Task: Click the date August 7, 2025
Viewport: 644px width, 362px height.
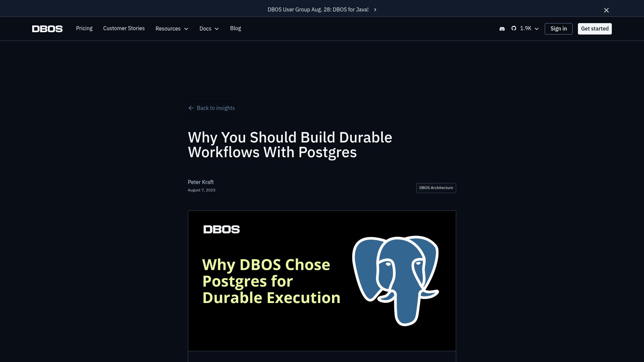Action: [x=202, y=190]
